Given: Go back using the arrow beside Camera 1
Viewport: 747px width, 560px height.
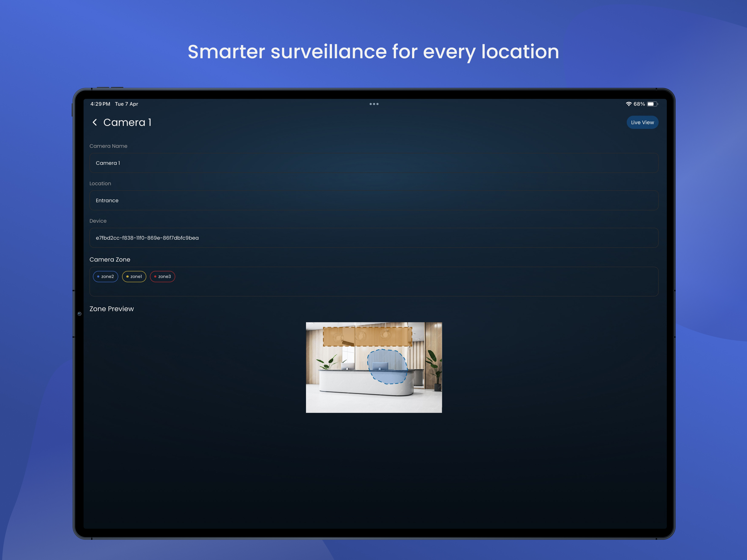Looking at the screenshot, I should coord(95,122).
